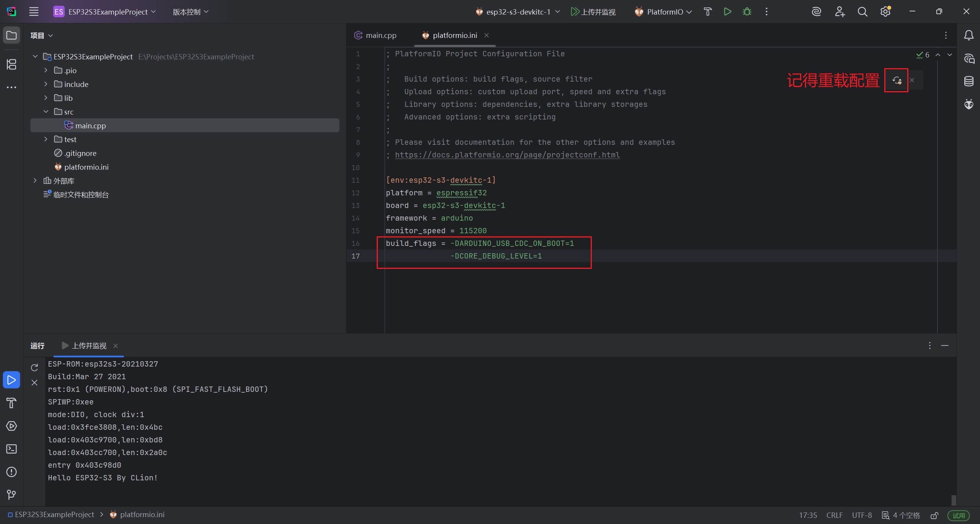980x524 pixels.
Task: Open the PlatformIO tool window on the right sidebar
Action: pos(969,104)
